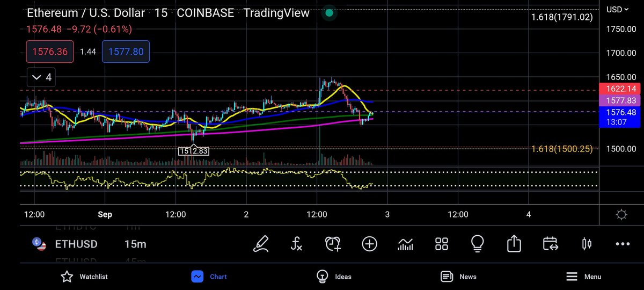The width and height of the screenshot is (644, 290).
Task: Switch to the Chart tab
Action: point(210,277)
